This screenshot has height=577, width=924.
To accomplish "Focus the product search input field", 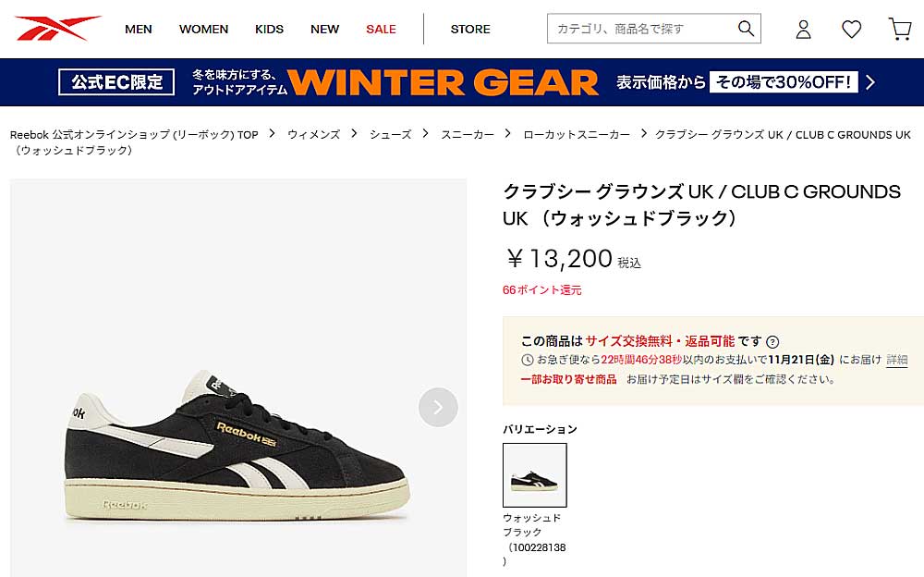I will (x=642, y=29).
